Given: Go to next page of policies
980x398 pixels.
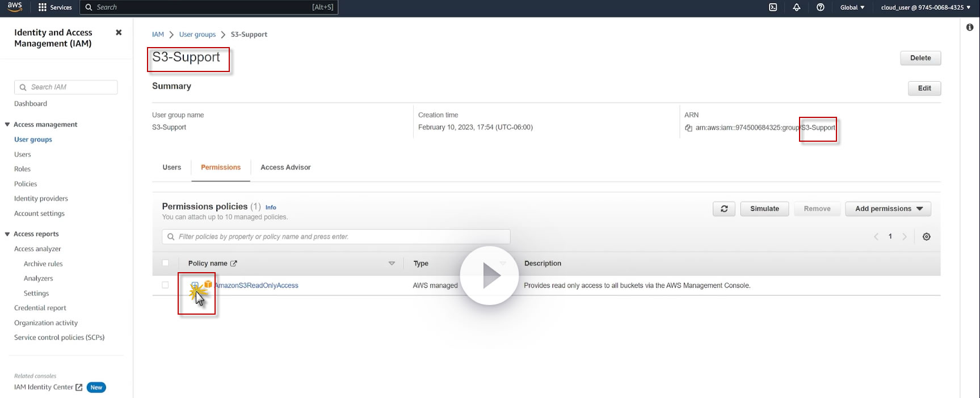Looking at the screenshot, I should click(x=905, y=236).
